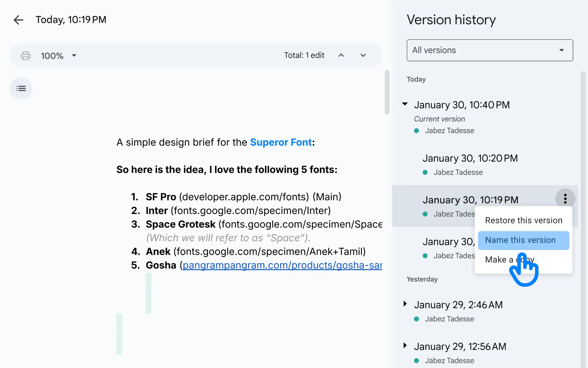Click the italic "Which we will refer to as Space" note
The height and width of the screenshot is (368, 588).
point(228,238)
